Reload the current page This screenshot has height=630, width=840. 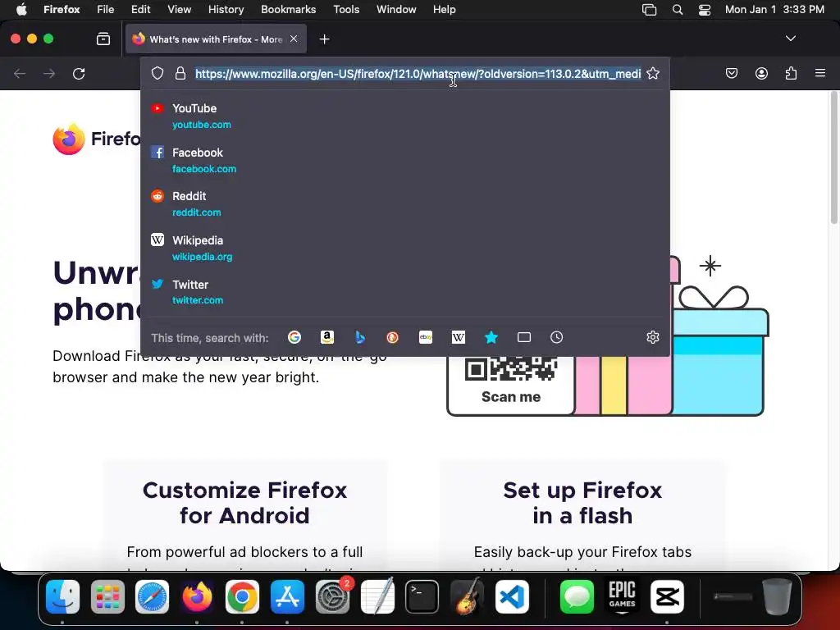[x=79, y=73]
